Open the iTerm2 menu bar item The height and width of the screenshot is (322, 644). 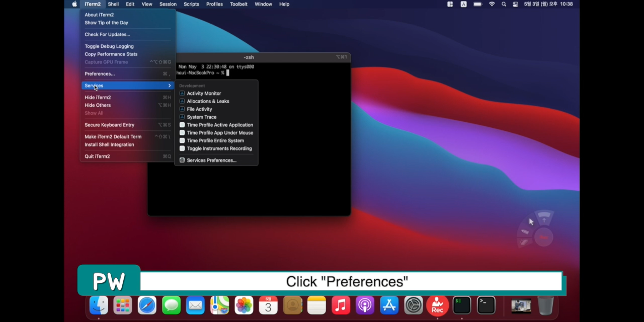tap(93, 4)
